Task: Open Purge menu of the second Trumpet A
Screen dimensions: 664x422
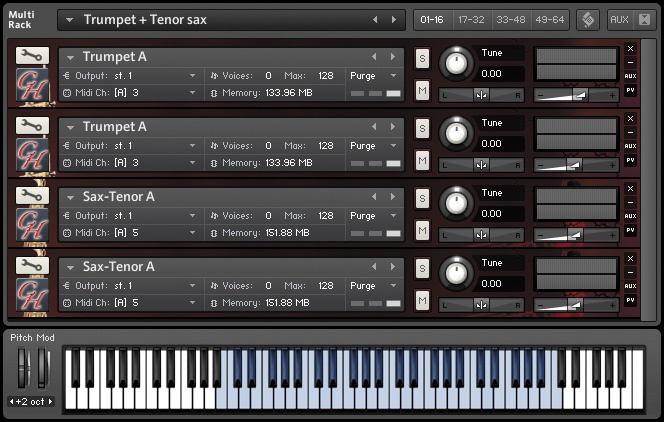Action: [x=393, y=146]
